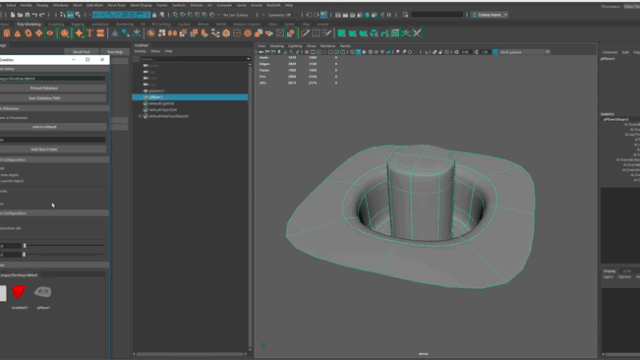The height and width of the screenshot is (360, 640).
Task: Create polygon cone from shelf
Action: [x=18, y=33]
